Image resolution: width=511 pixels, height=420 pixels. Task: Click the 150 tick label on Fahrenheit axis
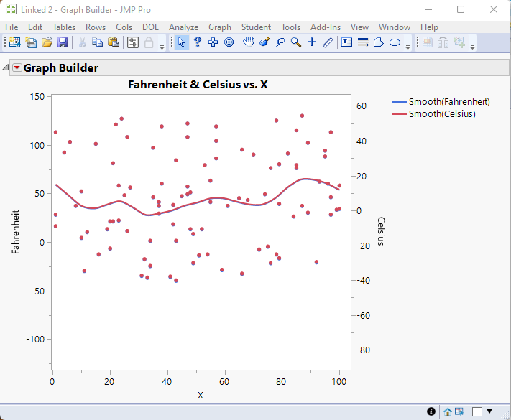click(x=37, y=97)
